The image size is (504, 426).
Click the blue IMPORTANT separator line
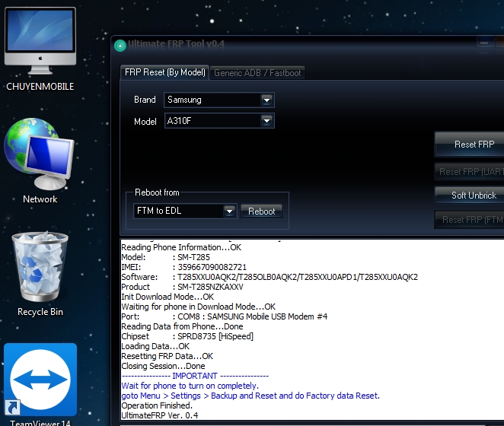[x=195, y=376]
